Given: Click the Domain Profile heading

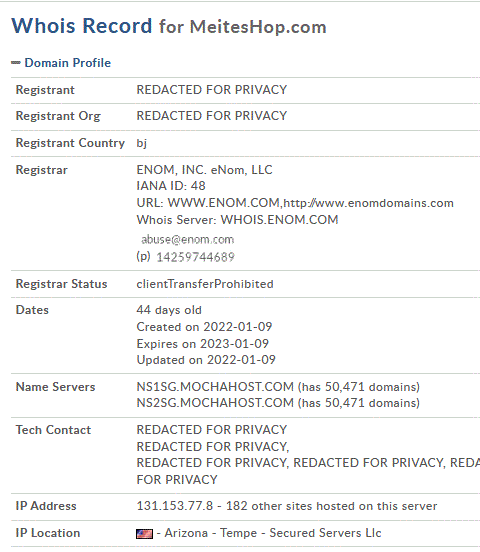Looking at the screenshot, I should point(68,63).
